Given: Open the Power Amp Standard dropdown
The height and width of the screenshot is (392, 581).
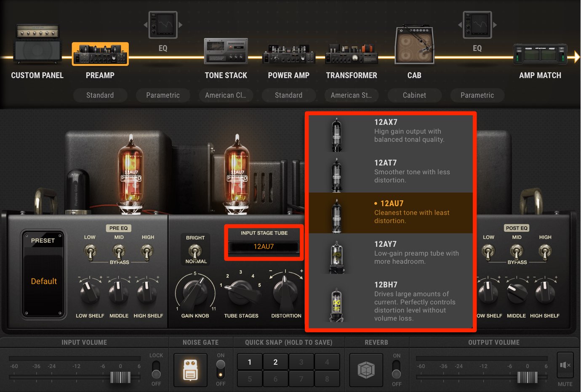Looking at the screenshot, I should point(288,95).
